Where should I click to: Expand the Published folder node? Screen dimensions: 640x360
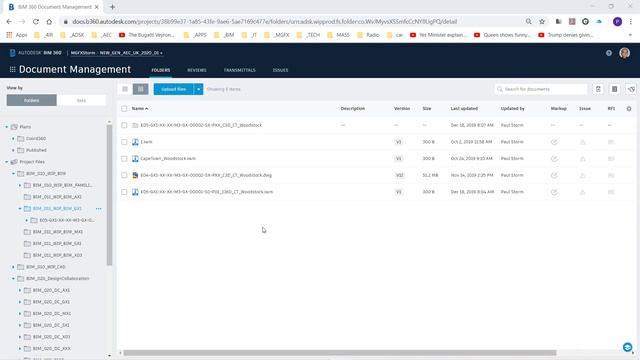13,150
